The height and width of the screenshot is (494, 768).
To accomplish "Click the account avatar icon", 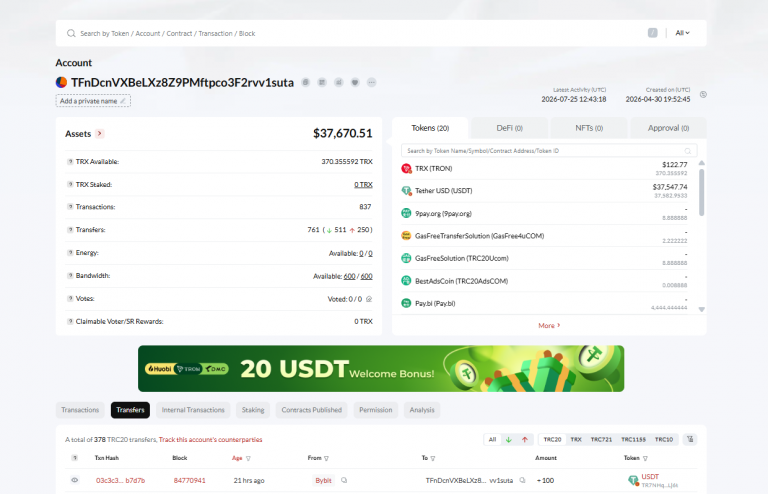I will click(61, 82).
